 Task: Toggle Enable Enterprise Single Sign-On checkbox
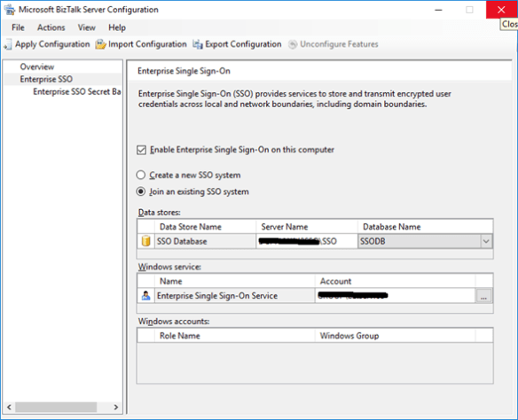(141, 150)
